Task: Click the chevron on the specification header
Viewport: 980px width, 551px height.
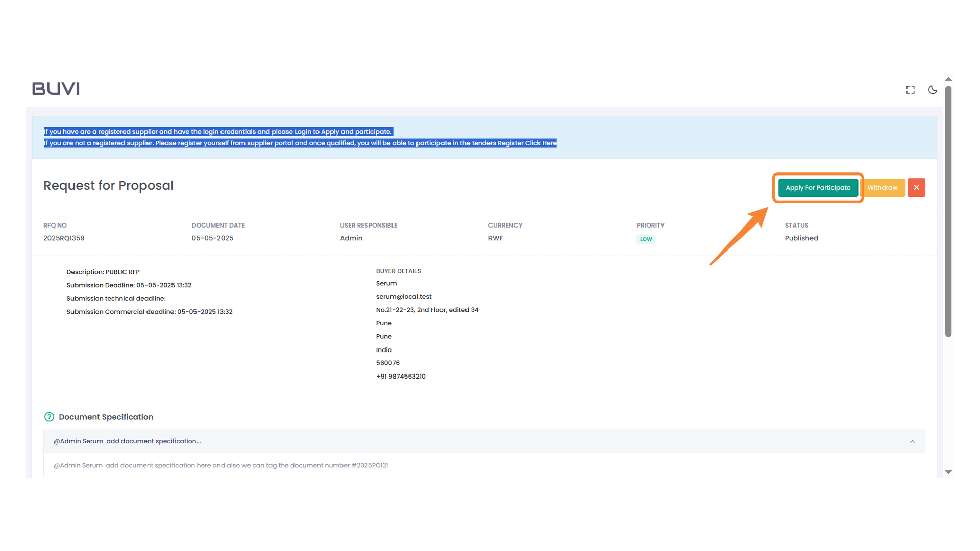Action: [x=912, y=441]
